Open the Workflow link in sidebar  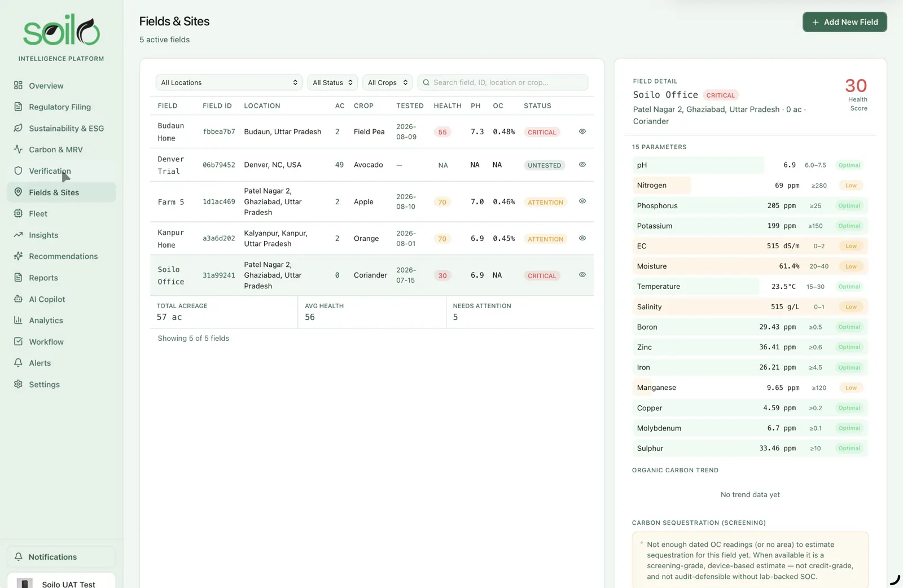61,341
